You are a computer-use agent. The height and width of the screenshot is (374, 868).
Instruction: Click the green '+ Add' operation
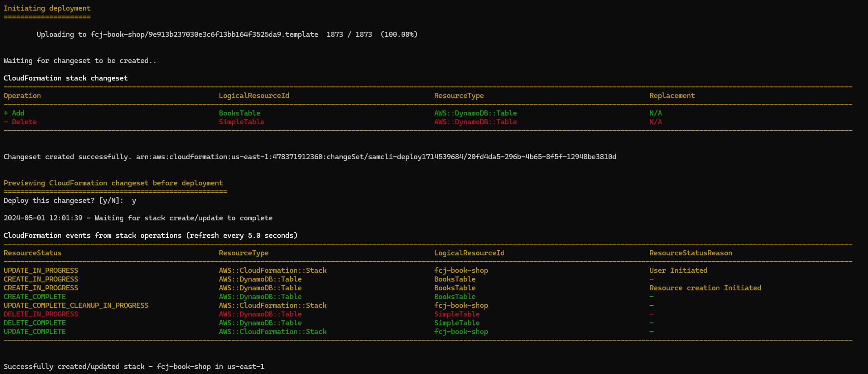click(14, 113)
